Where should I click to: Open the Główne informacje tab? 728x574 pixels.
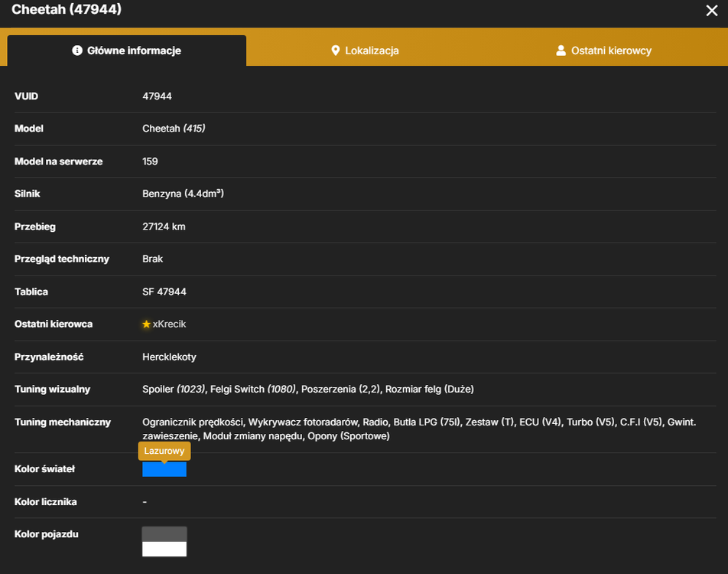point(127,51)
